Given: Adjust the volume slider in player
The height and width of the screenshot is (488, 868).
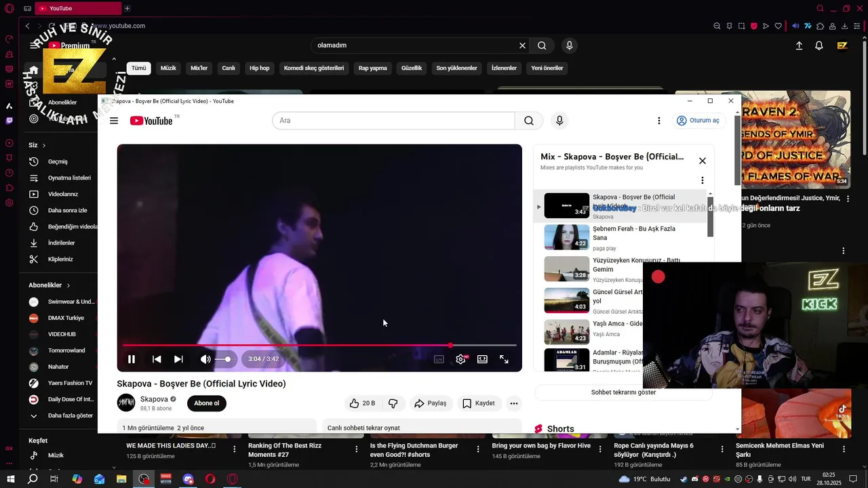Looking at the screenshot, I should (224, 359).
